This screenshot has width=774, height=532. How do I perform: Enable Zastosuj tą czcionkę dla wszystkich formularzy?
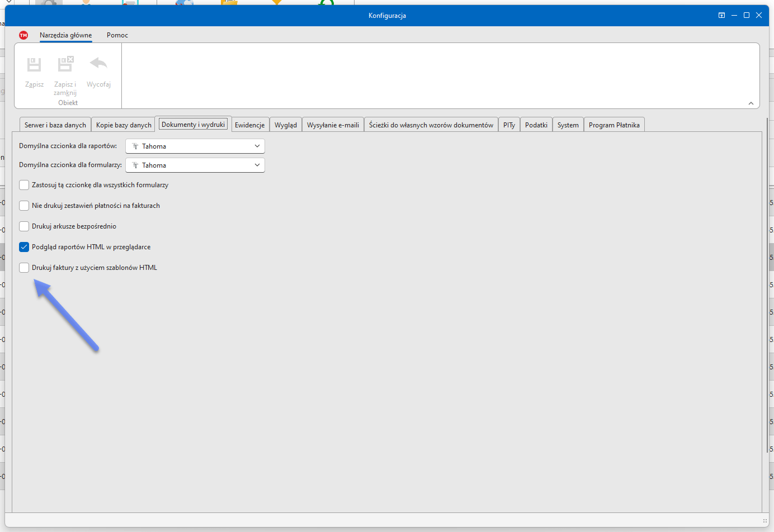coord(24,185)
